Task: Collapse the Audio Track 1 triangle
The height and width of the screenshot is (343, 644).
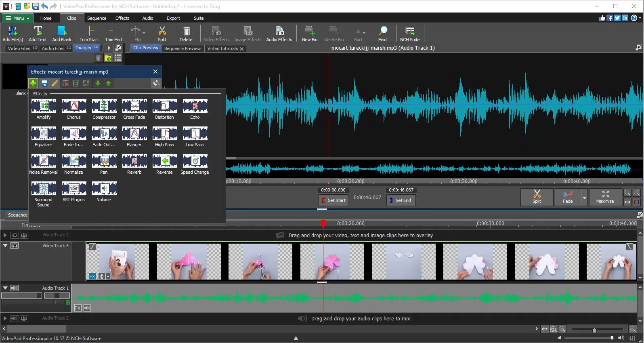Action: 5,288
